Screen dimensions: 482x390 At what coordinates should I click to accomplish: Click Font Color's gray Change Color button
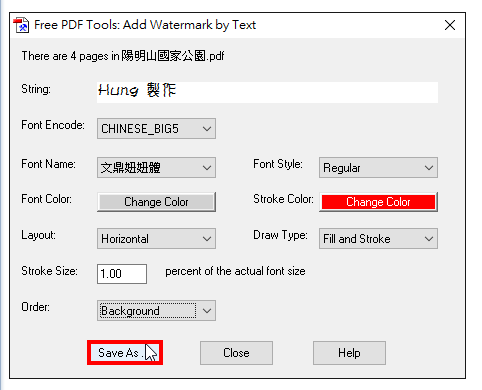coord(156,202)
